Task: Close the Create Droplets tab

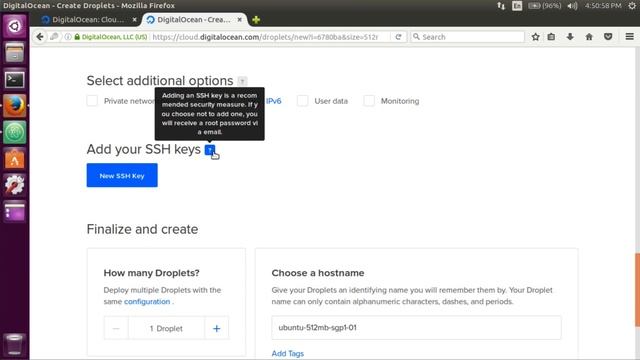Action: [x=240, y=20]
